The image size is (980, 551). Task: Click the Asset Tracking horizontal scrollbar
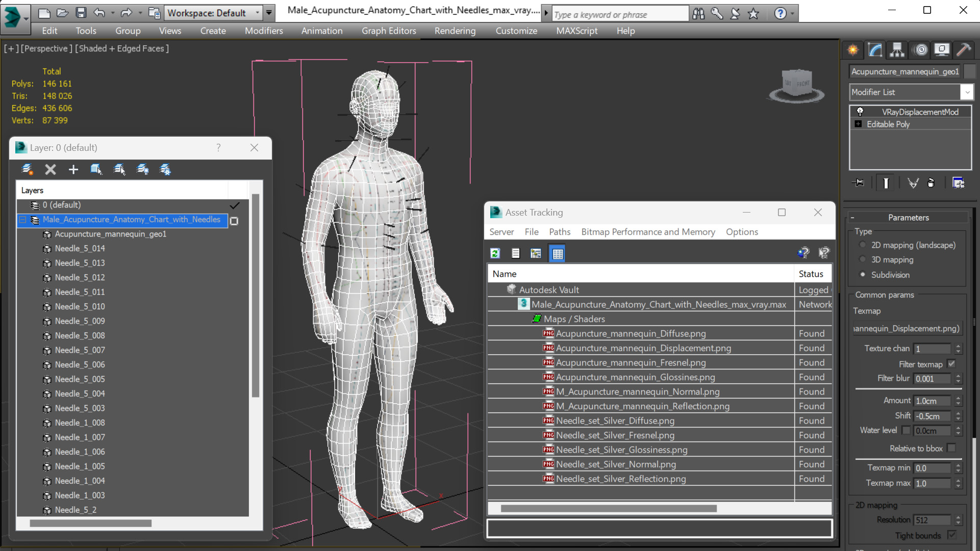[x=608, y=508]
